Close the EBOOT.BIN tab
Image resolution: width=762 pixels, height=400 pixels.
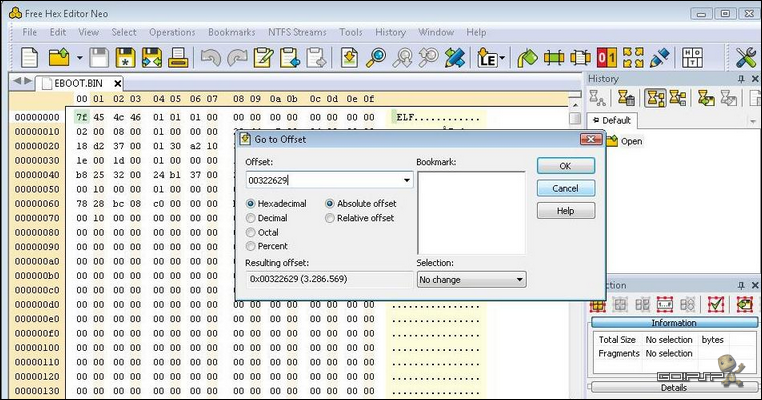coord(118,84)
